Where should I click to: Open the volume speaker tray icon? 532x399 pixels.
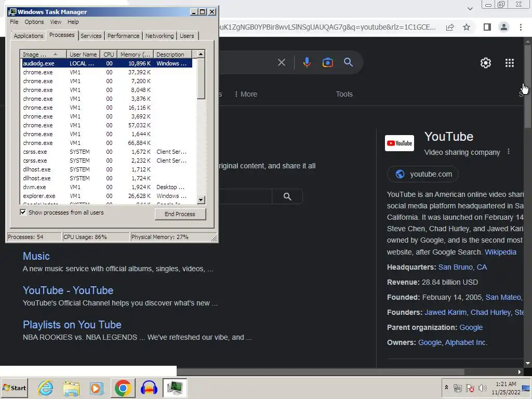482,388
